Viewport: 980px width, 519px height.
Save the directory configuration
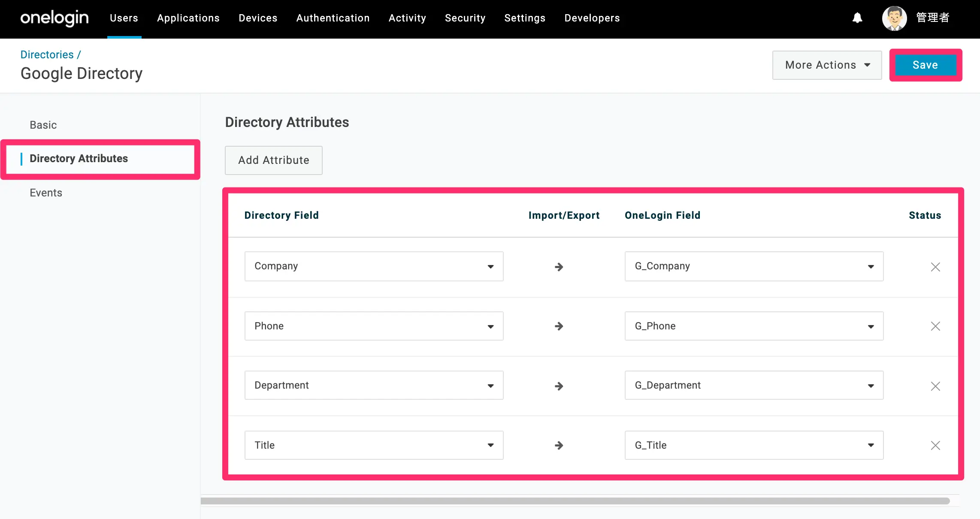pyautogui.click(x=926, y=65)
